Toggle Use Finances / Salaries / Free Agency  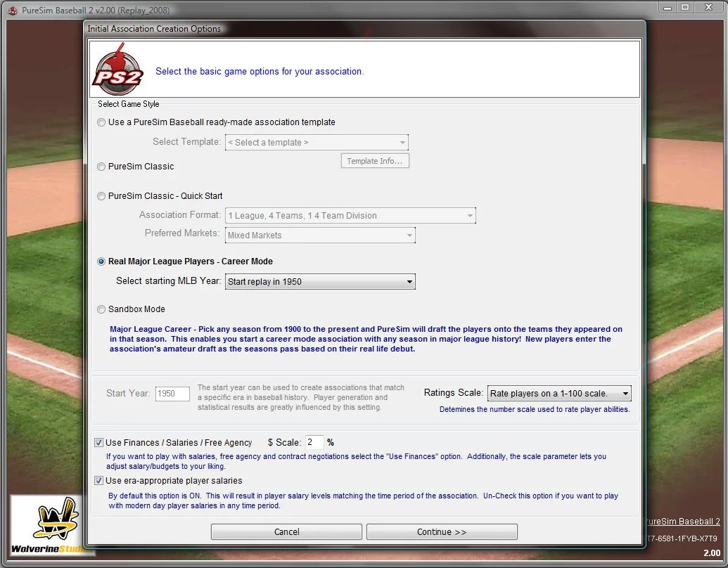pyautogui.click(x=99, y=443)
